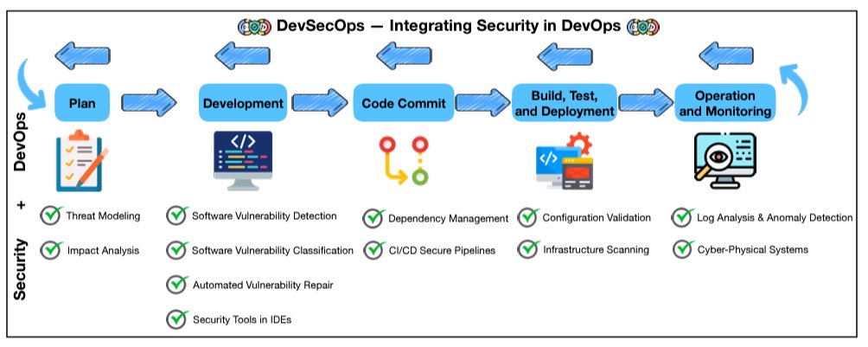Click the '+' sign between DevOps and Security
The image size is (868, 347).
coord(21,206)
